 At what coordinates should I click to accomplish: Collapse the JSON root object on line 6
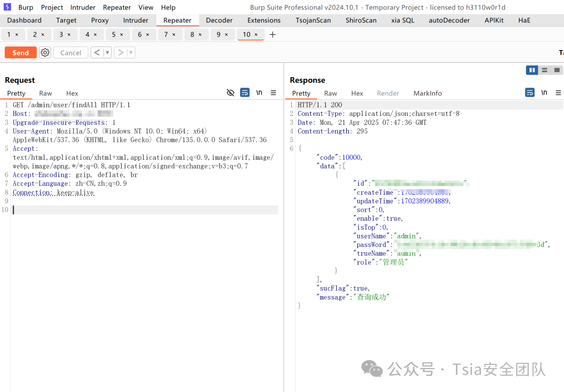tap(300, 149)
